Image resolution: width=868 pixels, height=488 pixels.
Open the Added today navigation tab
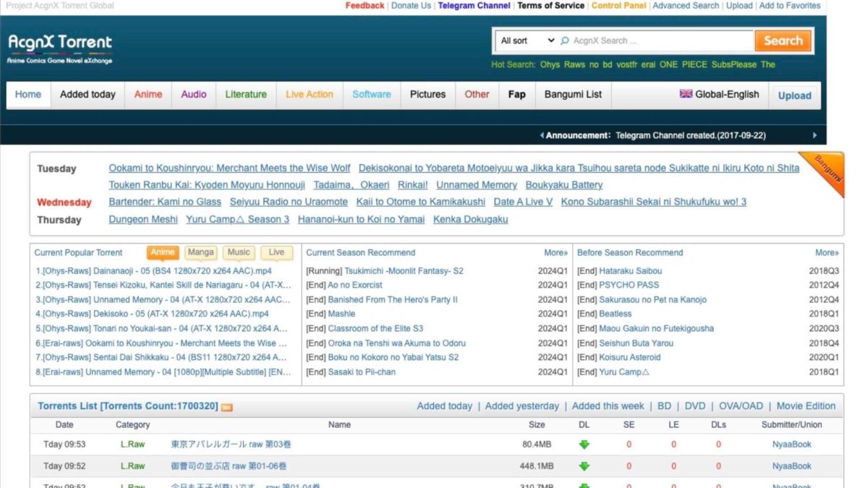(88, 95)
